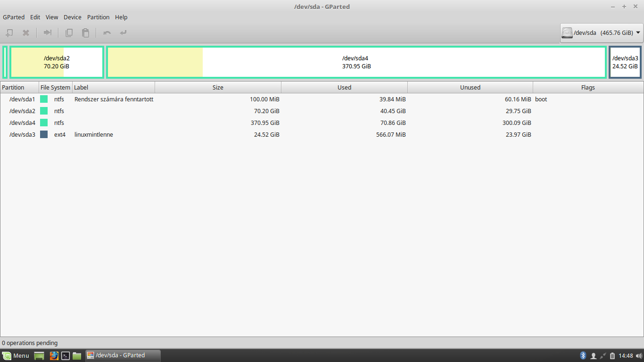Screen dimensions: 644x362
Task: Open the Device menu
Action: coord(73,17)
